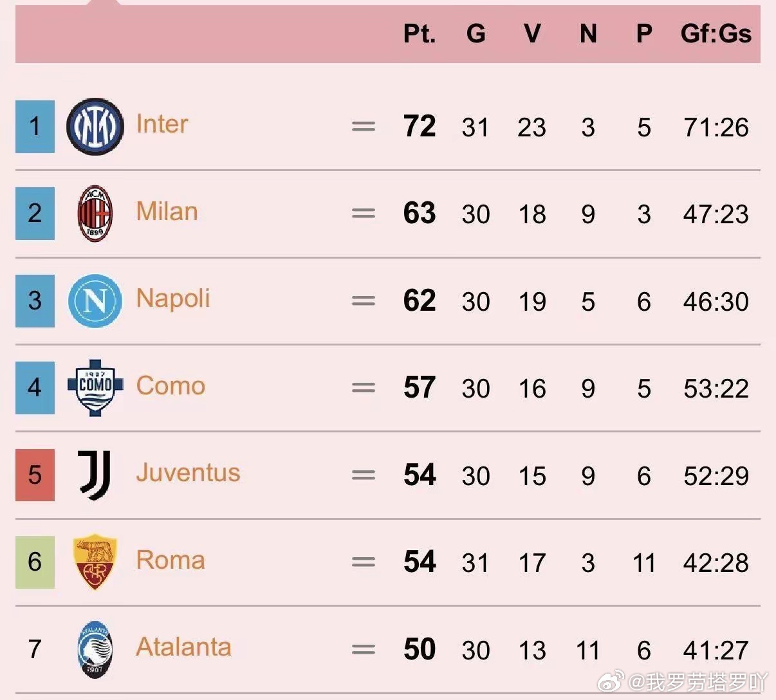Open the Juventus team page
Image resolution: width=776 pixels, height=700 pixels.
tap(188, 473)
